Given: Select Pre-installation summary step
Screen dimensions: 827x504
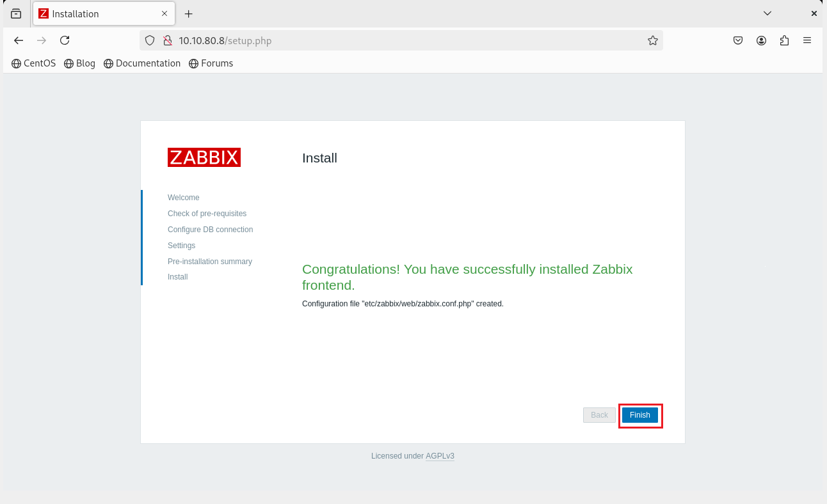Looking at the screenshot, I should pyautogui.click(x=210, y=262).
